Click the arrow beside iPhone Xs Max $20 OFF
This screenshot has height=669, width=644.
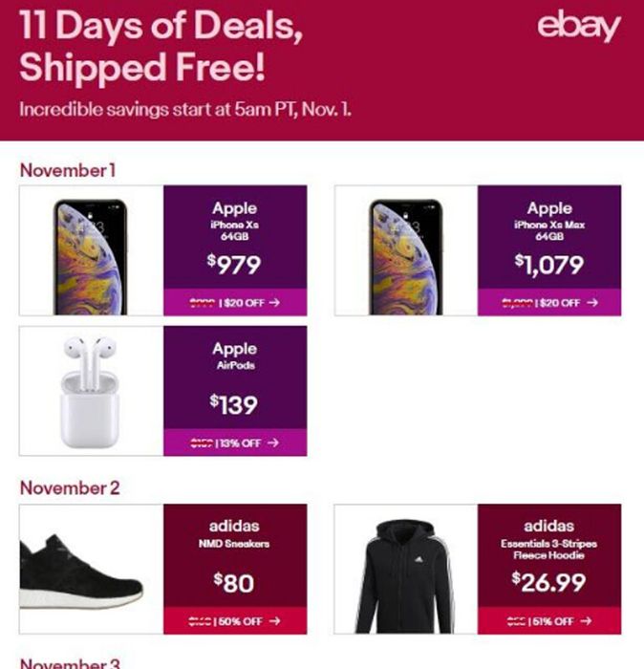coord(592,303)
